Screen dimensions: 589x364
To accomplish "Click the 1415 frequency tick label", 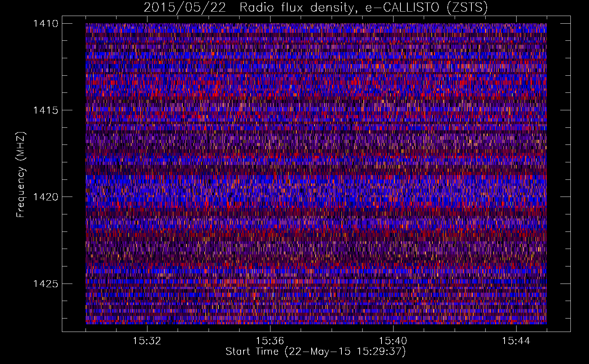I will [46, 110].
